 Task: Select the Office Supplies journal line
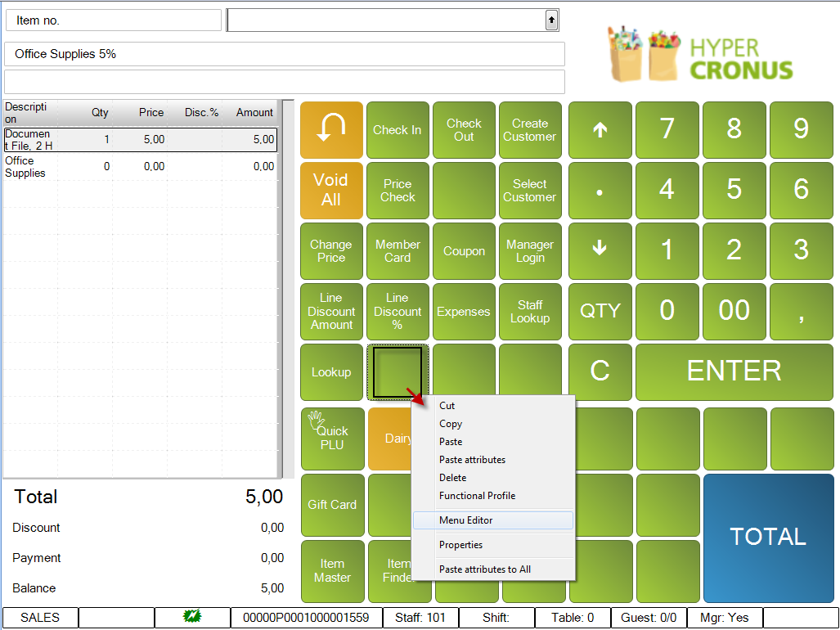(141, 167)
